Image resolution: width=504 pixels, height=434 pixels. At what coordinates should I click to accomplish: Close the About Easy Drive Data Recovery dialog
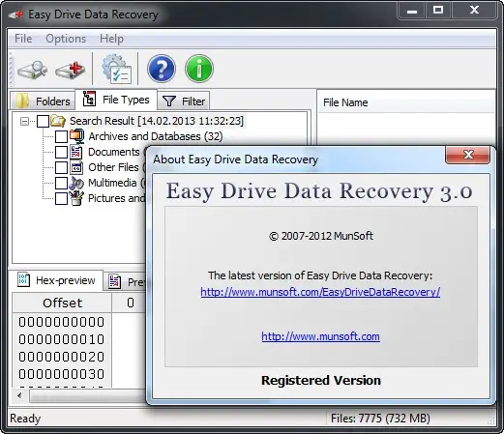[x=468, y=155]
